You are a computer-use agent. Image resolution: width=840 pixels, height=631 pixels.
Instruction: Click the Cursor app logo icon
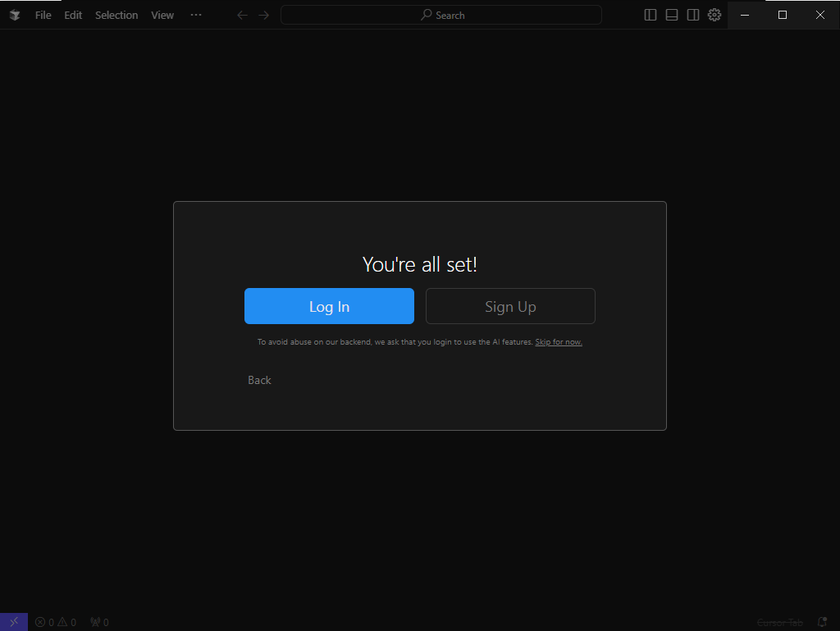coord(15,15)
